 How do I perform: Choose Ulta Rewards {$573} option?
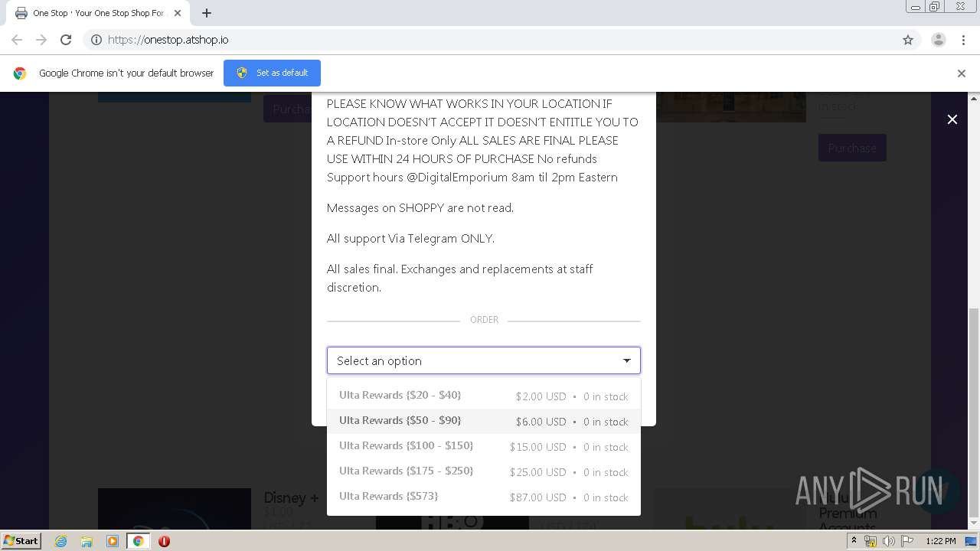[x=484, y=497]
